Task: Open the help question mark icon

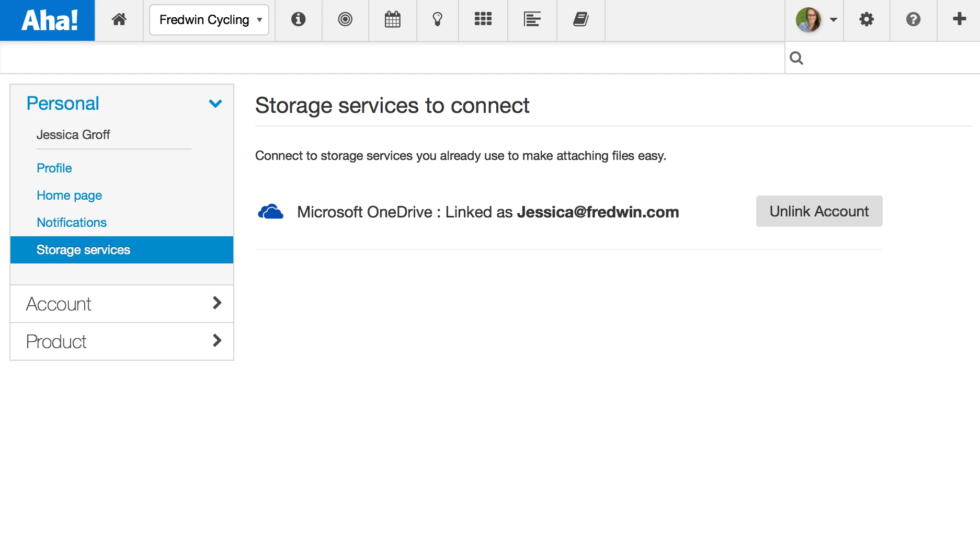Action: (913, 20)
